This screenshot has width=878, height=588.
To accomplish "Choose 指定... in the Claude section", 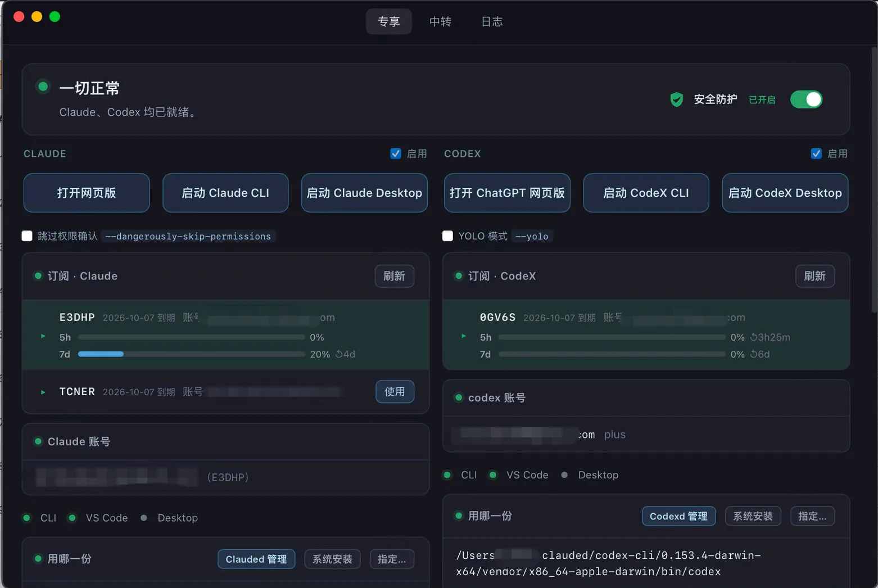I will [392, 559].
